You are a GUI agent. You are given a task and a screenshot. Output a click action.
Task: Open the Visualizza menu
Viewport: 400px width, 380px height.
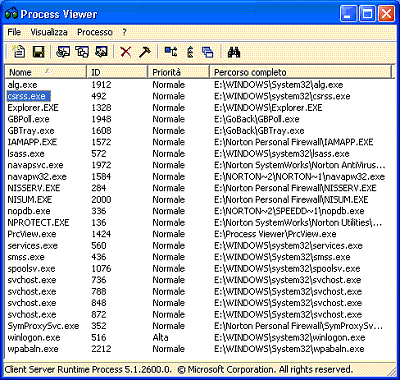coord(49,32)
